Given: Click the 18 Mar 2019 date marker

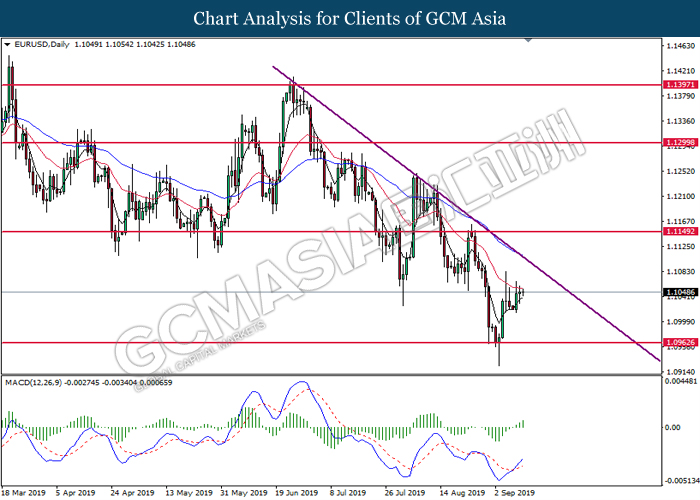Looking at the screenshot, I should coord(23,493).
